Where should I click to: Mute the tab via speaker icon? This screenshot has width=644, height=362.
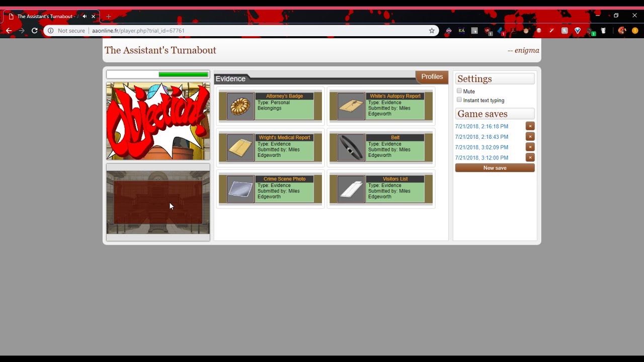coord(85,17)
